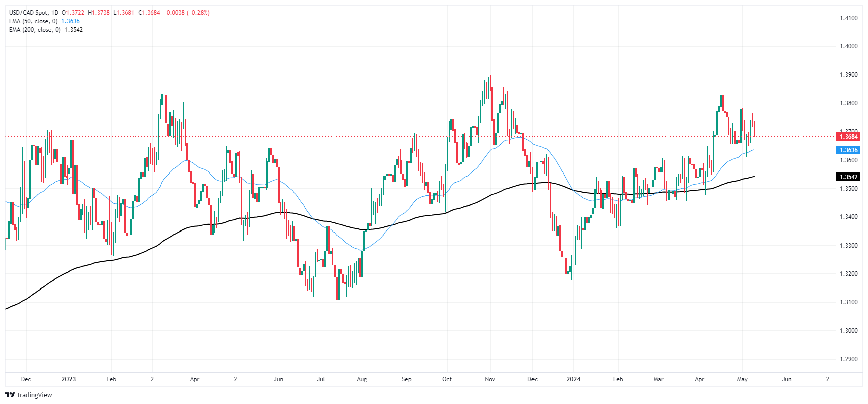Click the blue 1.3636 EMA price tag
The image size is (868, 404).
pyautogui.click(x=848, y=150)
